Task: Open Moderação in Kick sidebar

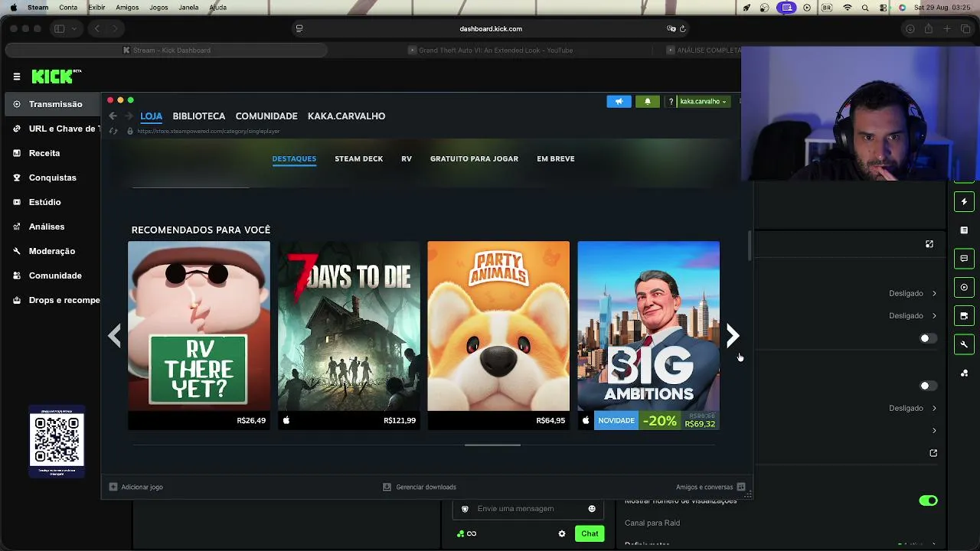Action: click(52, 251)
